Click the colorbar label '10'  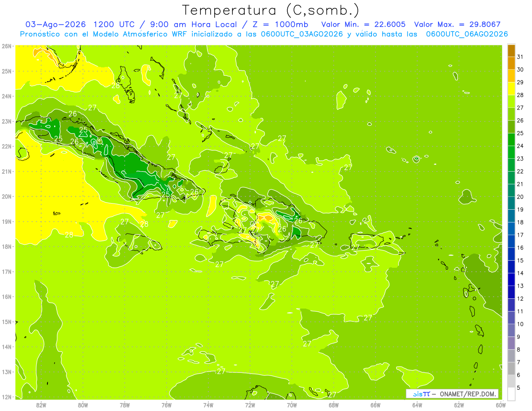click(x=520, y=324)
